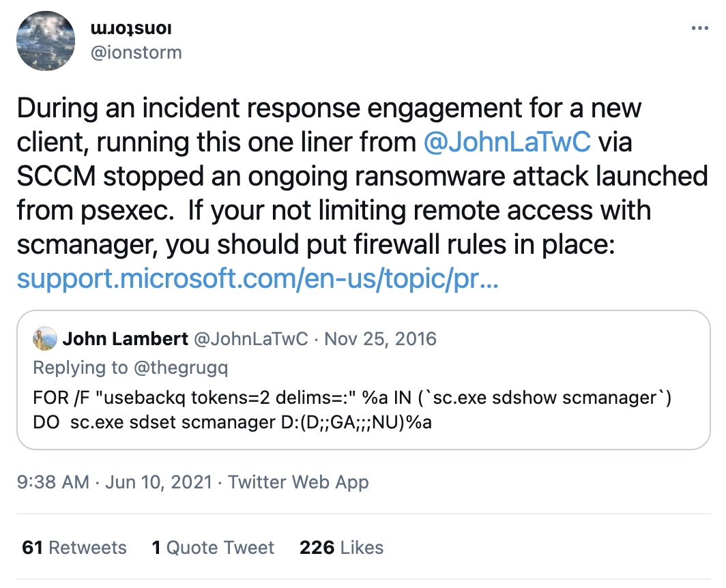726x588 pixels.
Task: View the 226 Likes list
Action: tap(341, 547)
